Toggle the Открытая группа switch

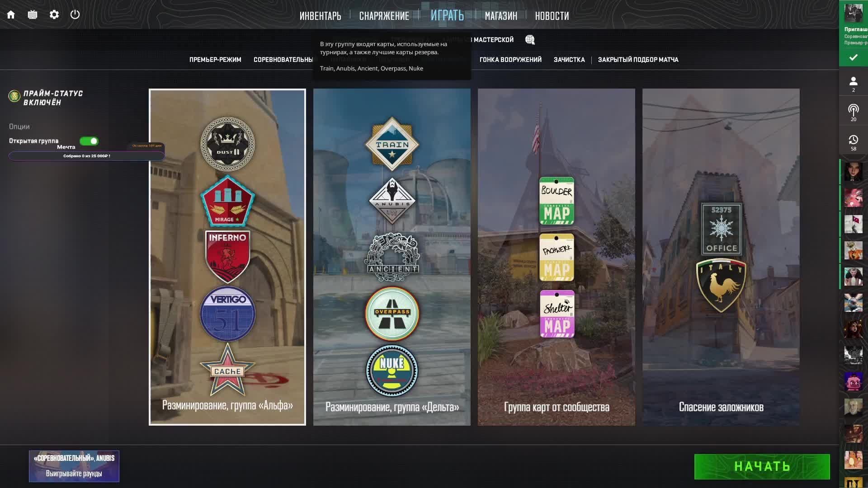coord(89,141)
